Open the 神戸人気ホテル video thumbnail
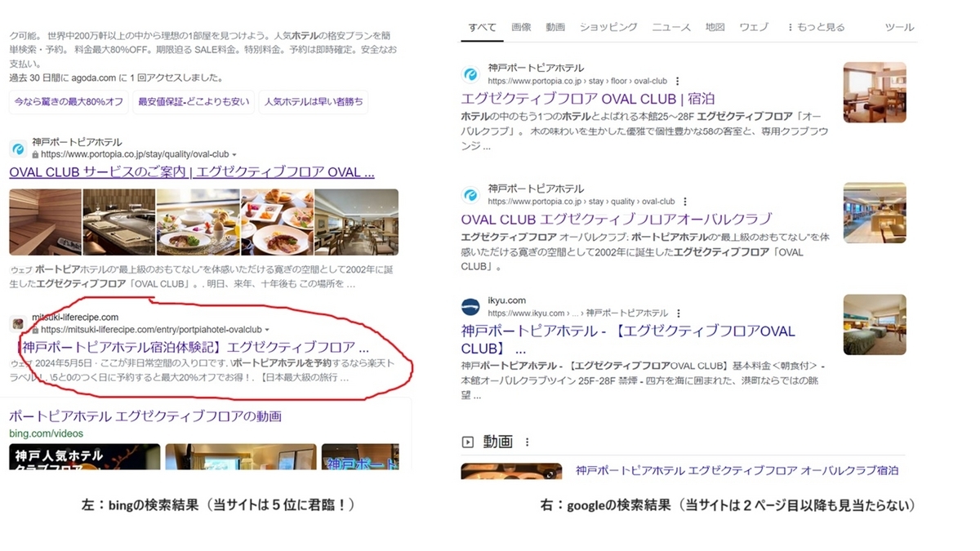 (x=84, y=456)
